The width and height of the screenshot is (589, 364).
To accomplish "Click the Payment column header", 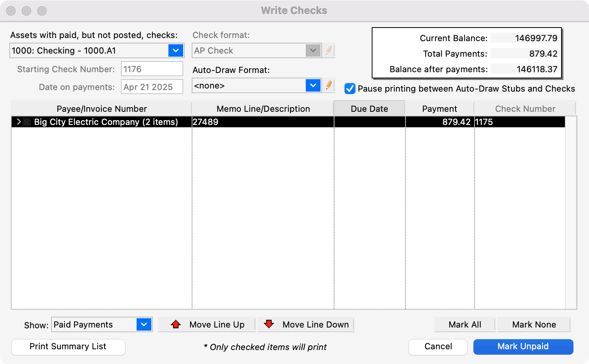I will tap(439, 109).
